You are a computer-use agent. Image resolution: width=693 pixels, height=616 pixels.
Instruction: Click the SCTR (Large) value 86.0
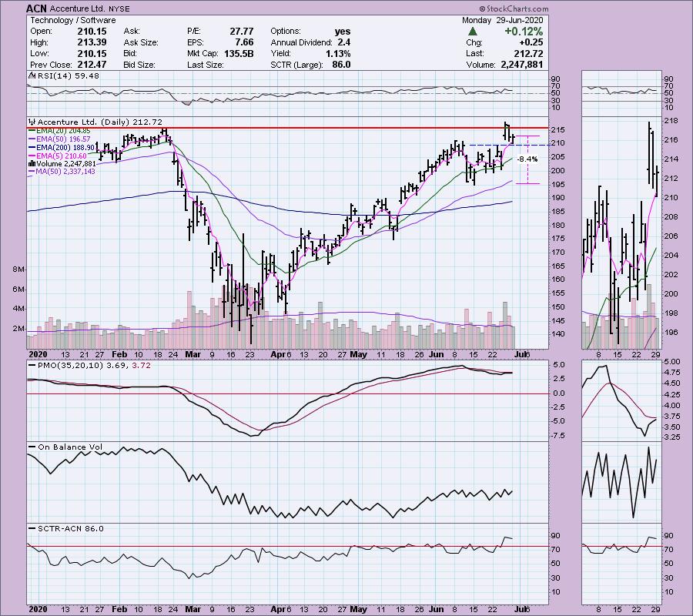(341, 65)
